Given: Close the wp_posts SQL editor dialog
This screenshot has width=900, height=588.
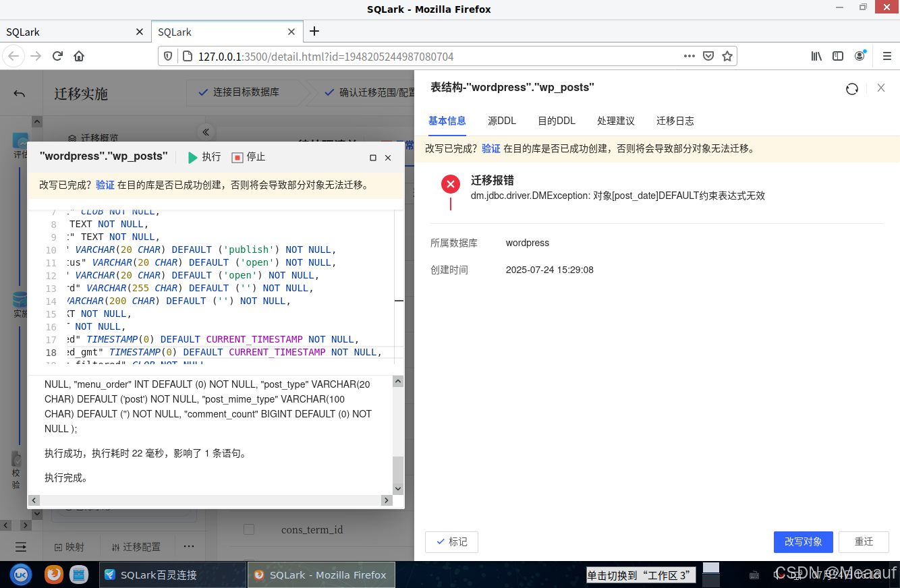Looking at the screenshot, I should [x=388, y=158].
